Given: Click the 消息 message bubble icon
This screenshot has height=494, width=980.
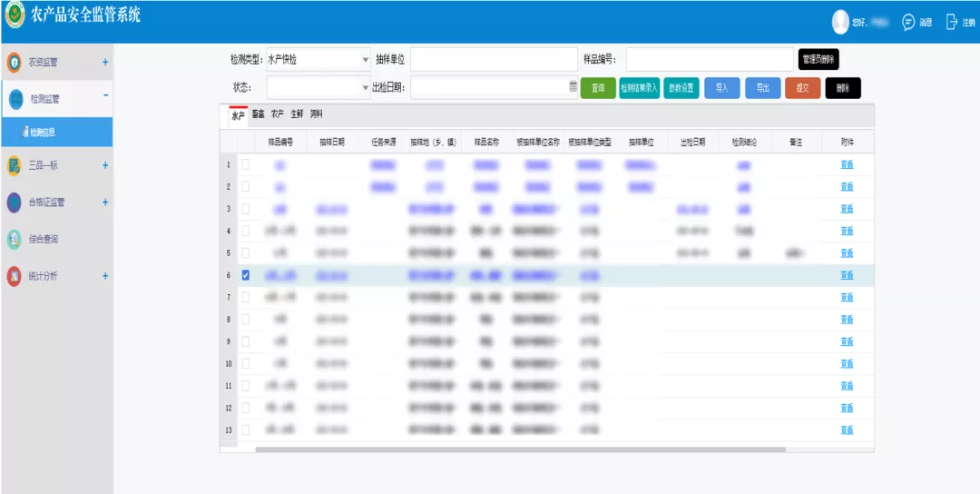Looking at the screenshot, I should tap(907, 23).
